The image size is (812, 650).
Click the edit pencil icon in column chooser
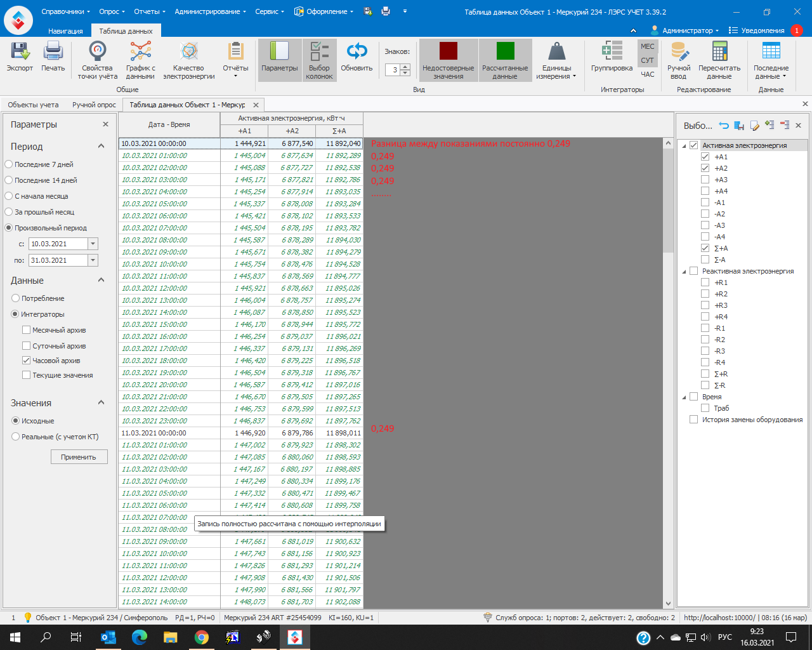[x=754, y=125]
